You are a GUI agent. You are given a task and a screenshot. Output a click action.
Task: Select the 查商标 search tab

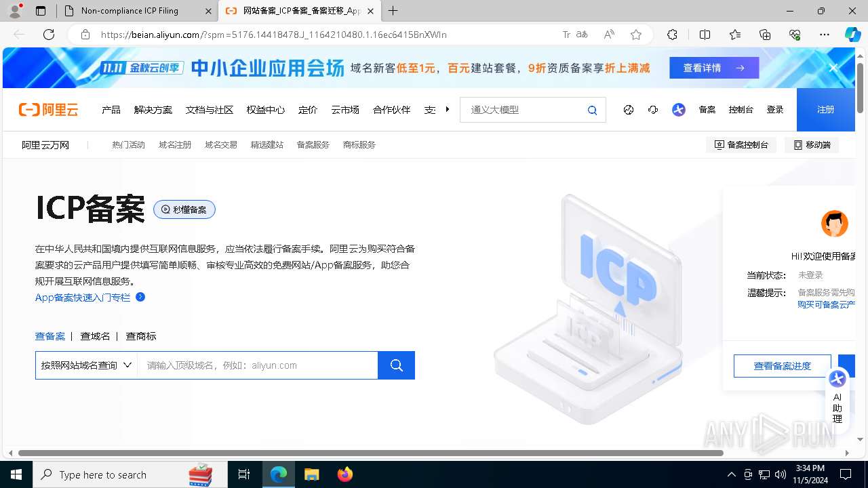tap(141, 336)
